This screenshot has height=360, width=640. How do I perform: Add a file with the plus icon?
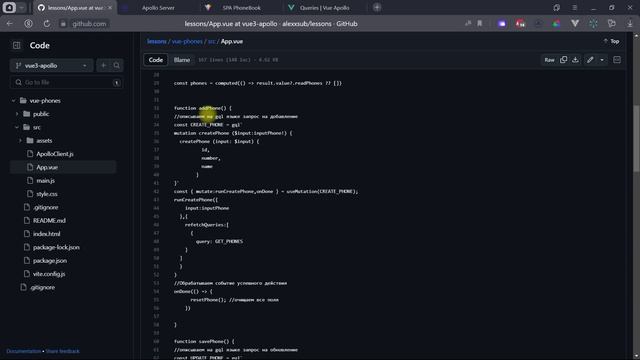[x=103, y=65]
